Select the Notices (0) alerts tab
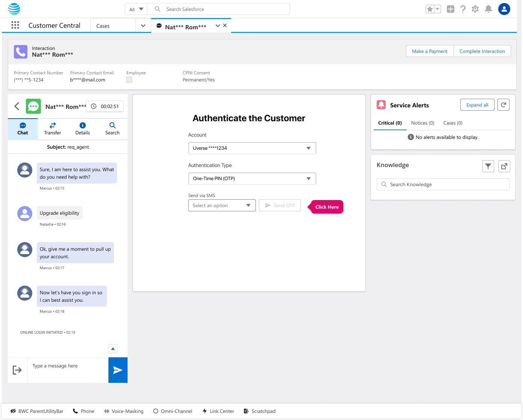Viewport: 523px width, 420px height. [x=422, y=123]
